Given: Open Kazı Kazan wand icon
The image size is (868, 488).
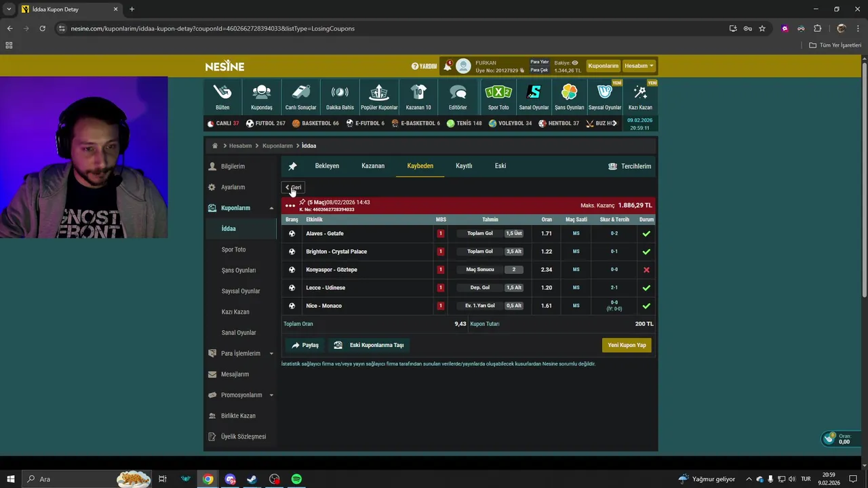Looking at the screenshot, I should (x=640, y=92).
